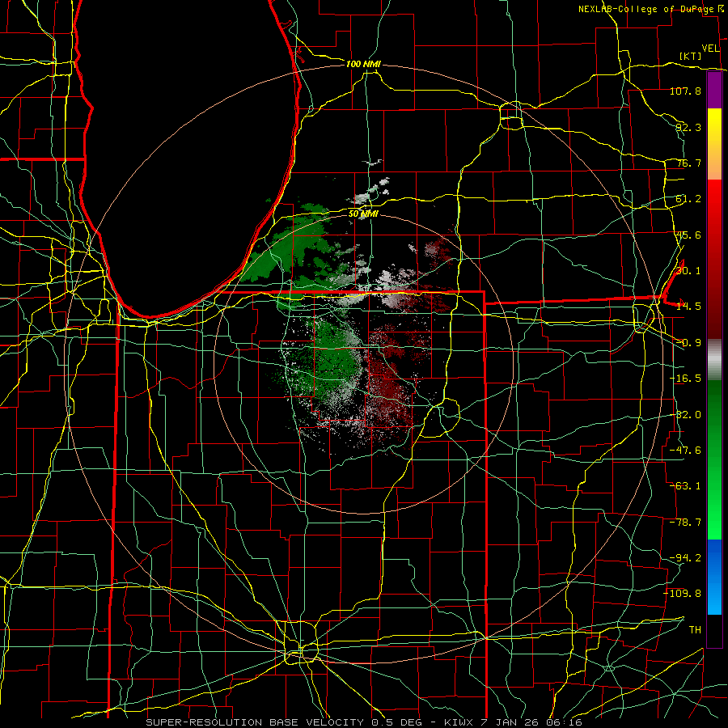Select the 30.1 legend value
This screenshot has height=728, width=728.
[x=688, y=271]
